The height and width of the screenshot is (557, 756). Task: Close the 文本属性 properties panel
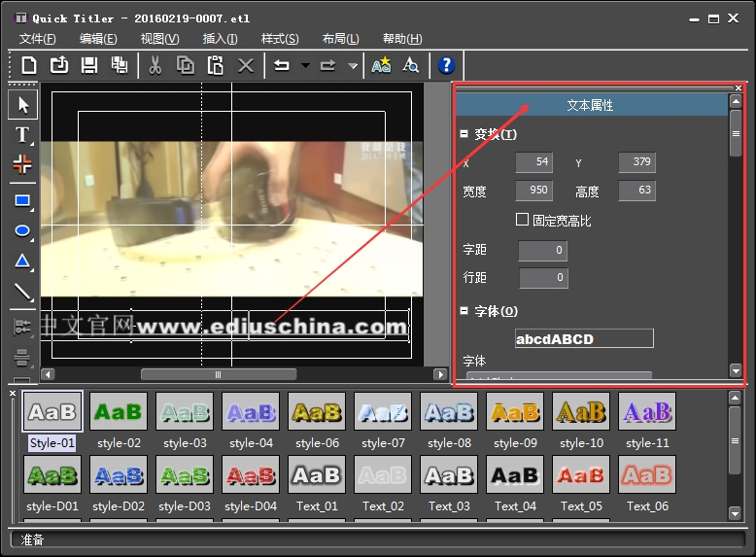click(739, 88)
